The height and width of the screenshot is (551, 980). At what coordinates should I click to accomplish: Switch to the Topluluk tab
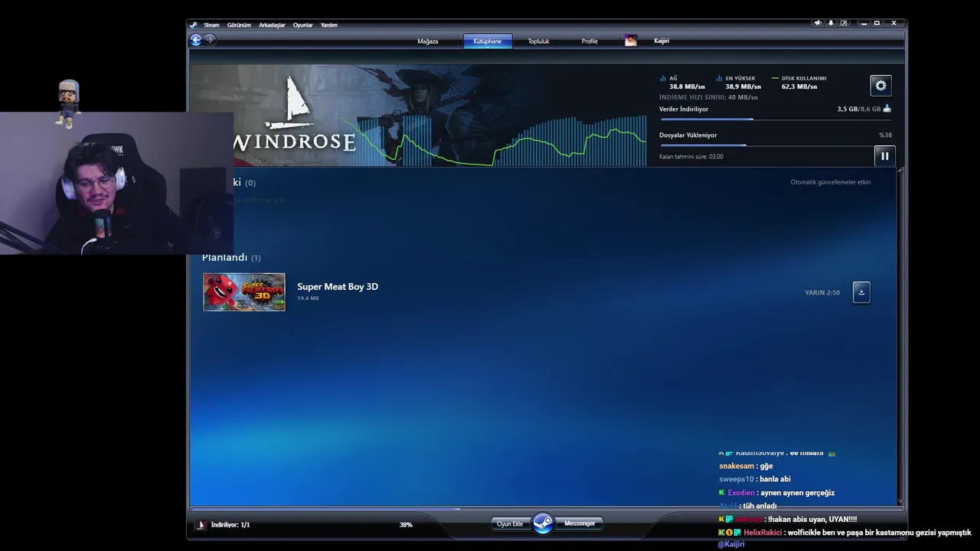tap(538, 41)
